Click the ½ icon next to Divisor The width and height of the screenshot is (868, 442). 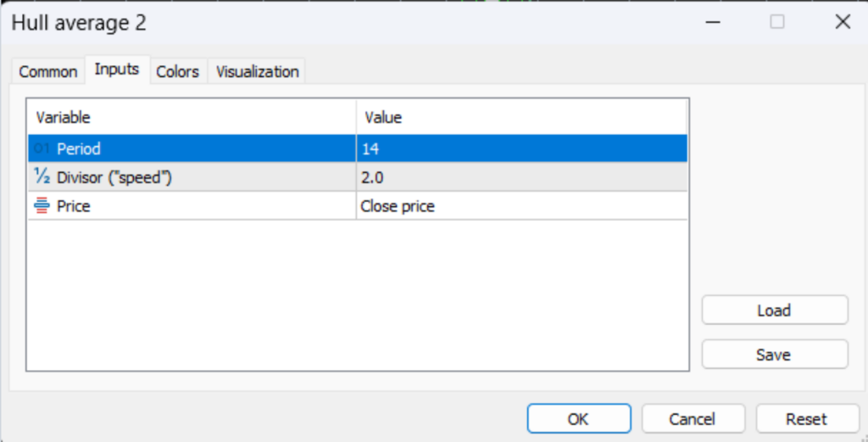(42, 177)
